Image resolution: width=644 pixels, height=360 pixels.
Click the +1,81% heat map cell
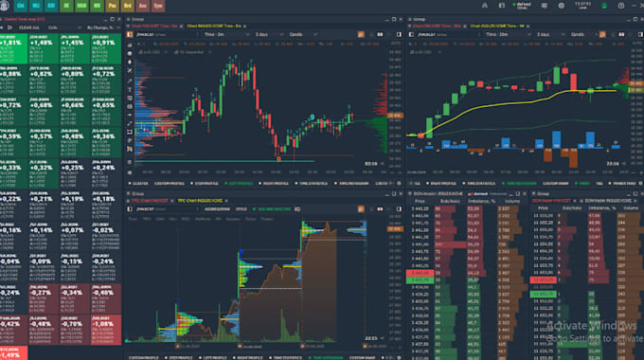pyautogui.click(x=13, y=48)
